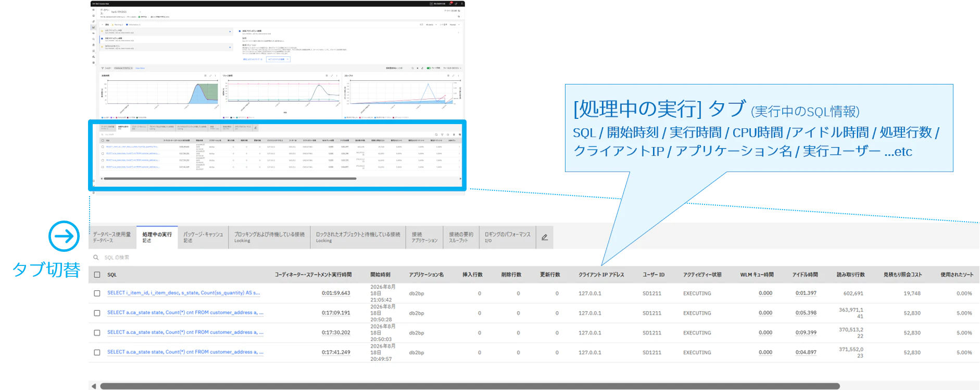Check the row with execution time 0:17:09.191
The height and width of the screenshot is (390, 980).
click(x=97, y=313)
